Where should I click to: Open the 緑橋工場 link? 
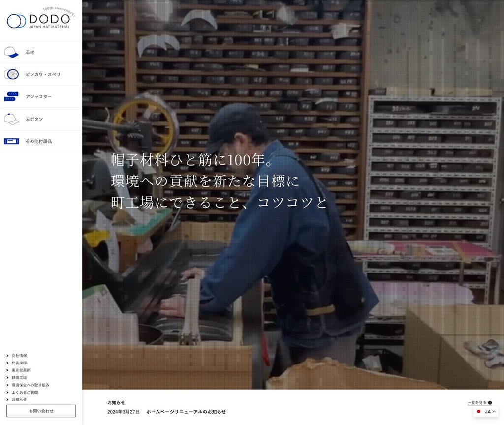(19, 378)
